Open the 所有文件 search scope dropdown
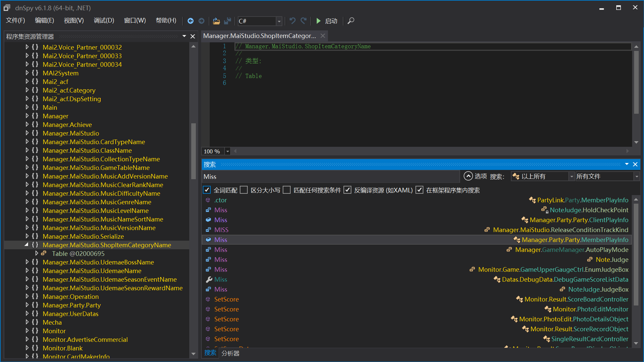This screenshot has width=644, height=362. pyautogui.click(x=637, y=177)
